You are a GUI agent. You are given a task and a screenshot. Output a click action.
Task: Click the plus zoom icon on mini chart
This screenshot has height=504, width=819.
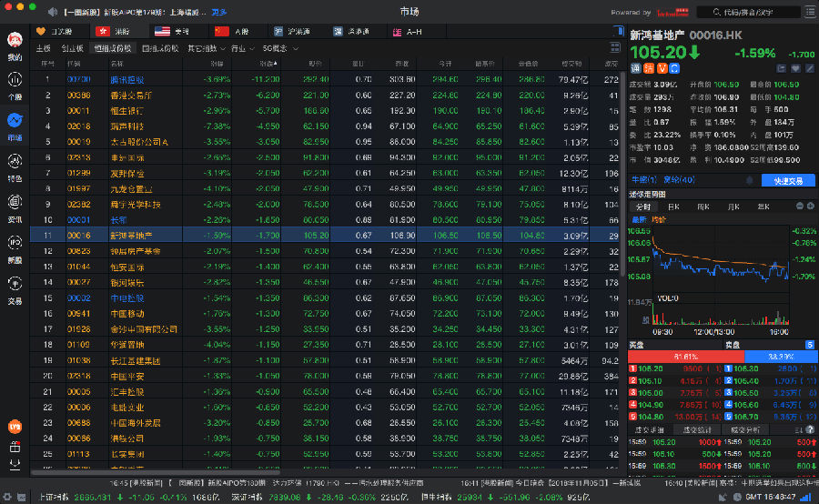click(811, 207)
